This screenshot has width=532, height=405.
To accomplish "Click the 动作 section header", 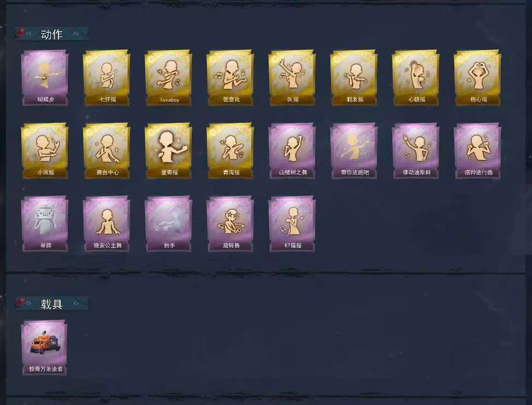I will click(x=51, y=34).
